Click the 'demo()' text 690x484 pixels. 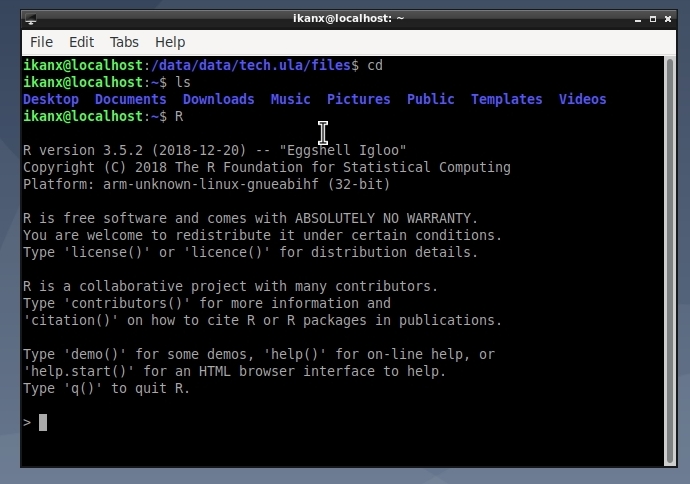[95, 355]
